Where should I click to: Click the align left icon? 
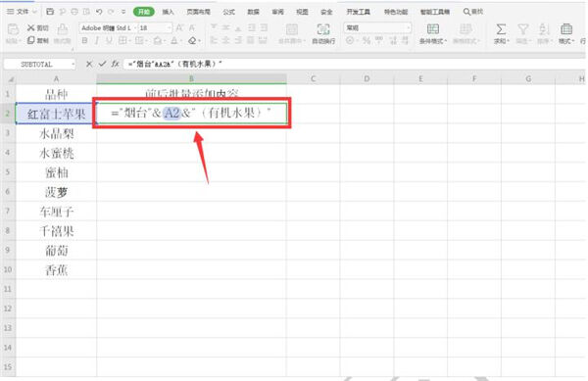[214, 40]
